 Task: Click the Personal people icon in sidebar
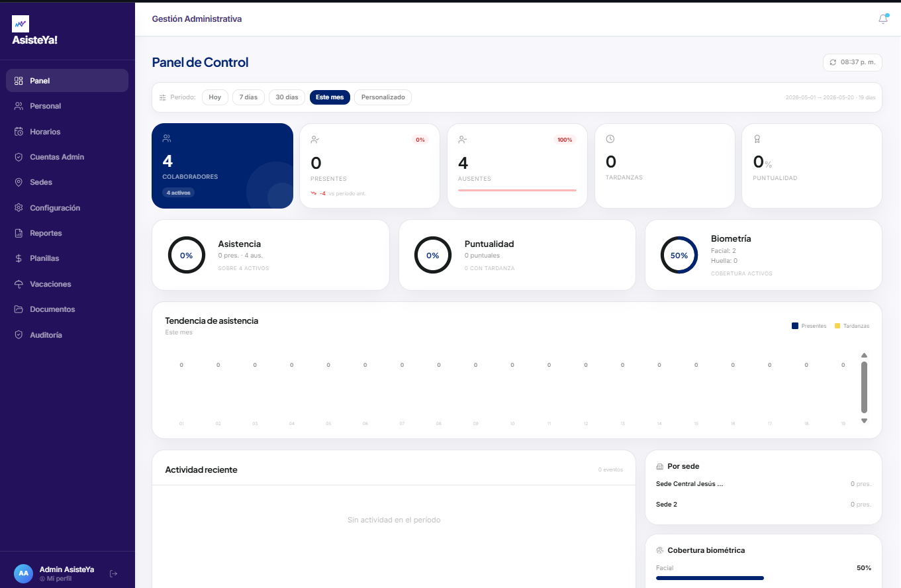19,106
